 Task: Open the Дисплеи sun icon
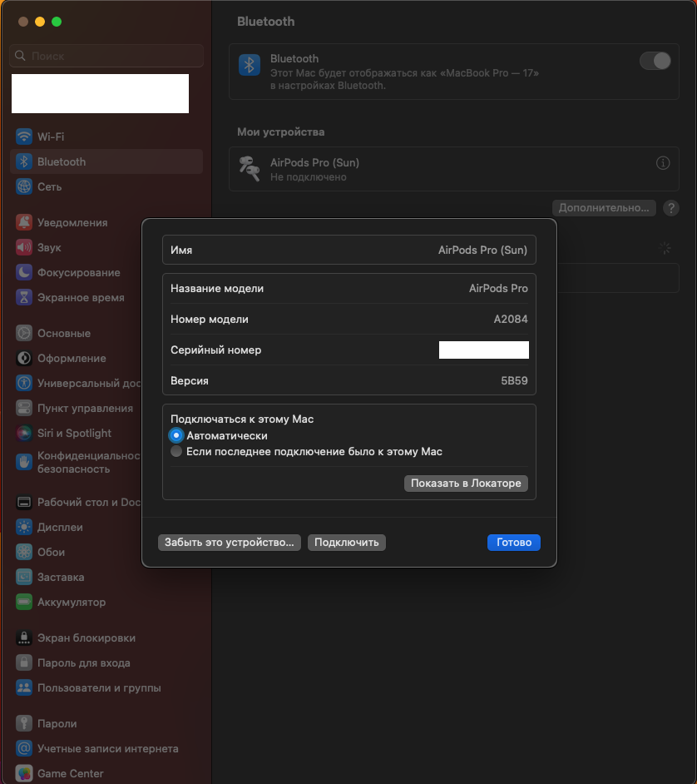(23, 527)
